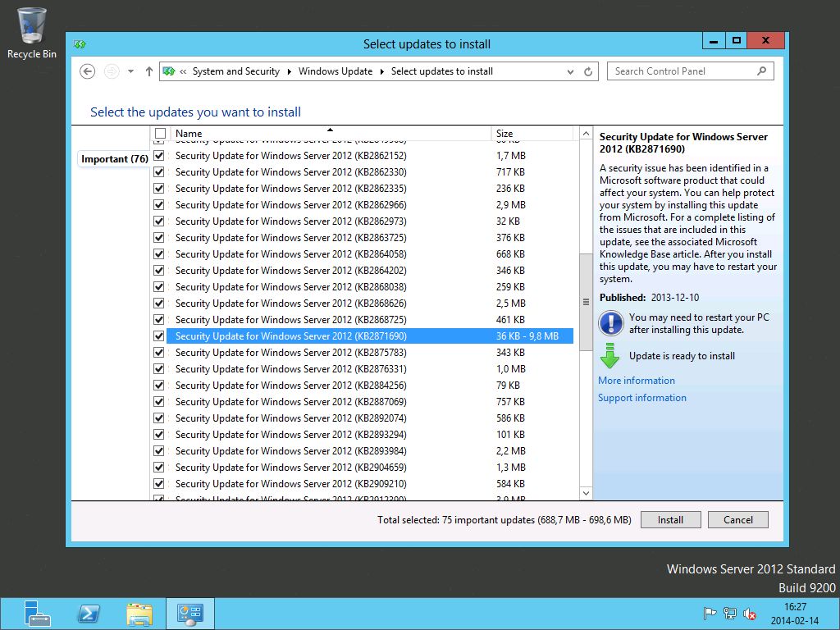Uncheck update KB2868626
Viewport: 840px width, 630px height.
158,304
